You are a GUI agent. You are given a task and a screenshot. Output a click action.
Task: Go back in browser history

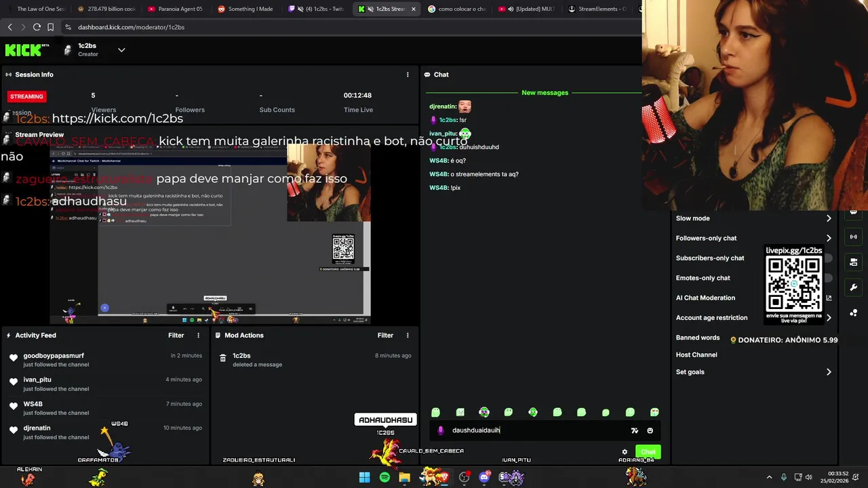(9, 27)
